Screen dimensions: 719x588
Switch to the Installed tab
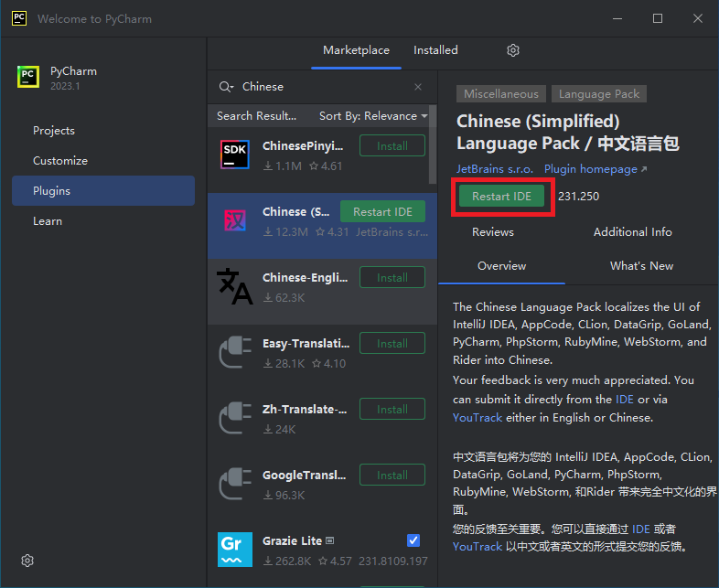(x=435, y=50)
